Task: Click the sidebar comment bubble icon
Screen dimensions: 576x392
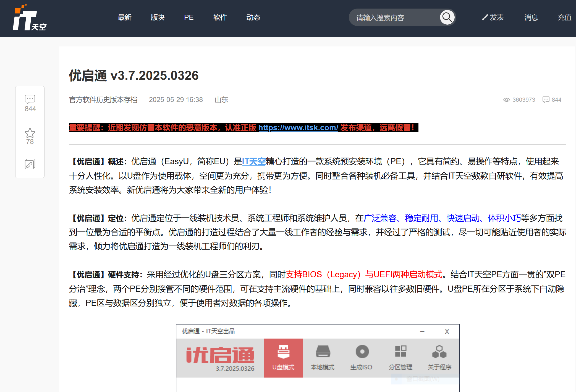Action: pos(30,99)
